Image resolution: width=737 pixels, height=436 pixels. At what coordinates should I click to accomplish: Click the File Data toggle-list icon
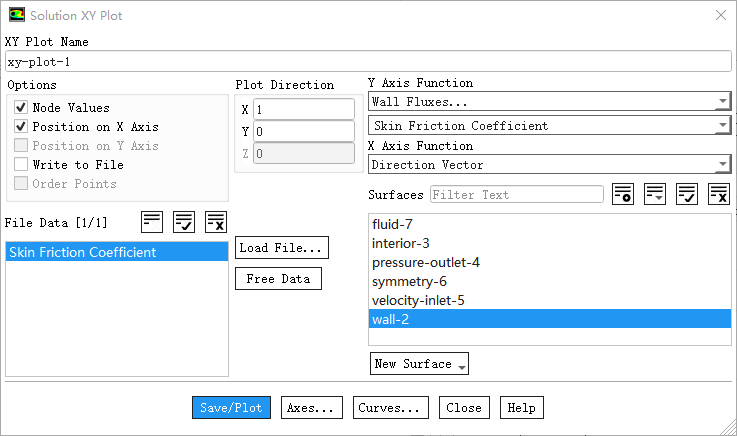(x=152, y=222)
